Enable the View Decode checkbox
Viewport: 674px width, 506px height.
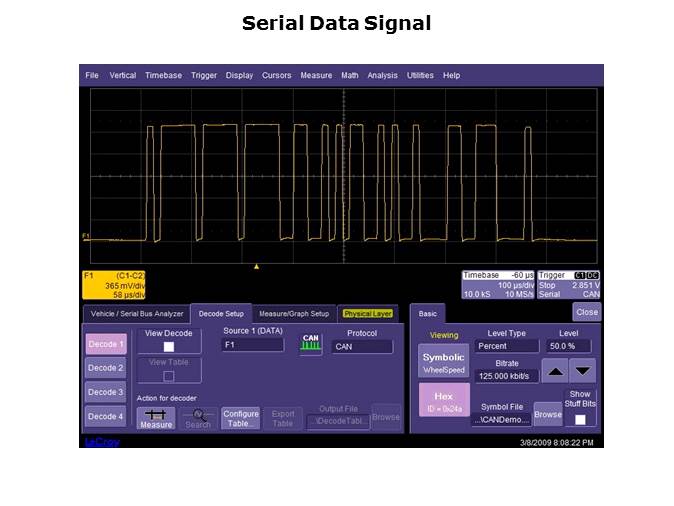tap(168, 347)
